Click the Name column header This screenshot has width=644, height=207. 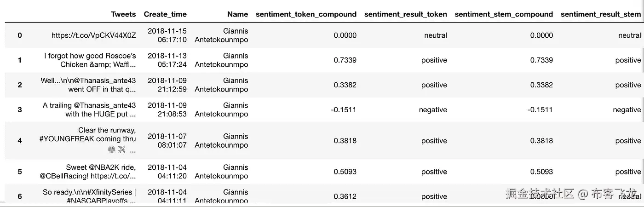tap(237, 14)
